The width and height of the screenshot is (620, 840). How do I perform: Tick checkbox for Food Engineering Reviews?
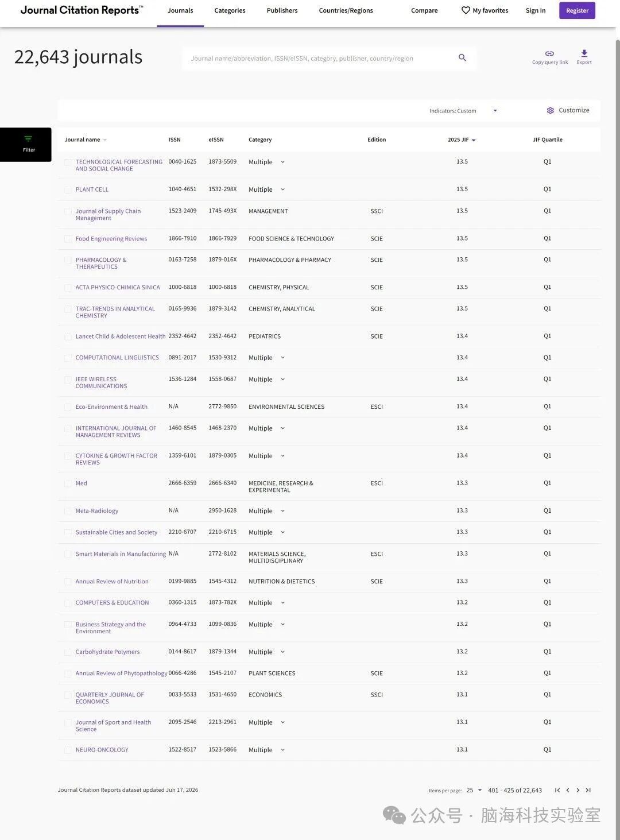click(68, 239)
